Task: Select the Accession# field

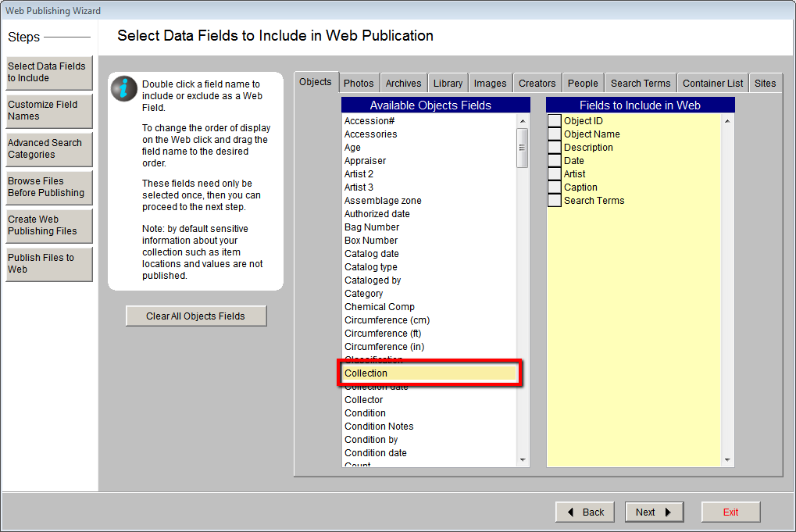Action: coord(429,121)
